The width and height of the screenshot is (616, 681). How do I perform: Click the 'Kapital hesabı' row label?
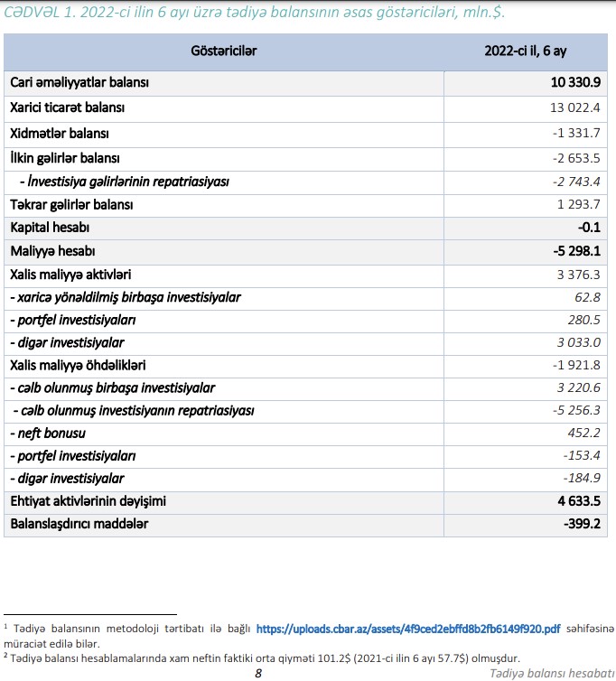coord(50,227)
